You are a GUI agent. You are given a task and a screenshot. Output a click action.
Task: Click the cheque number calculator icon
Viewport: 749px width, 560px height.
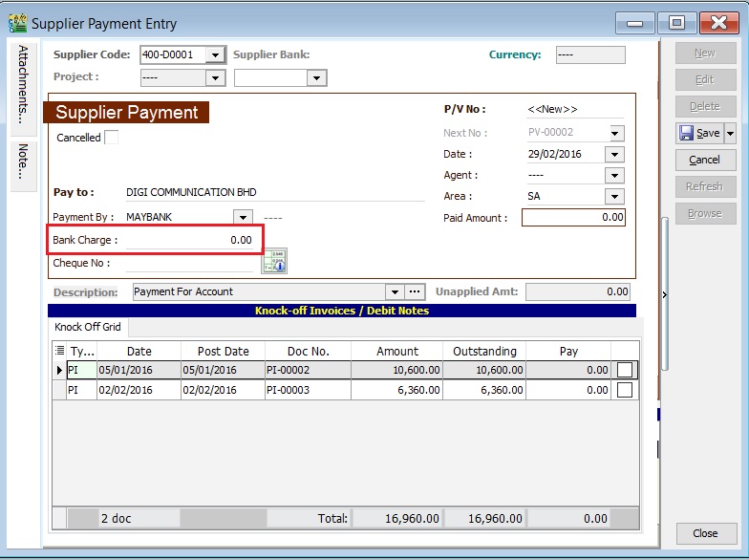tap(275, 261)
